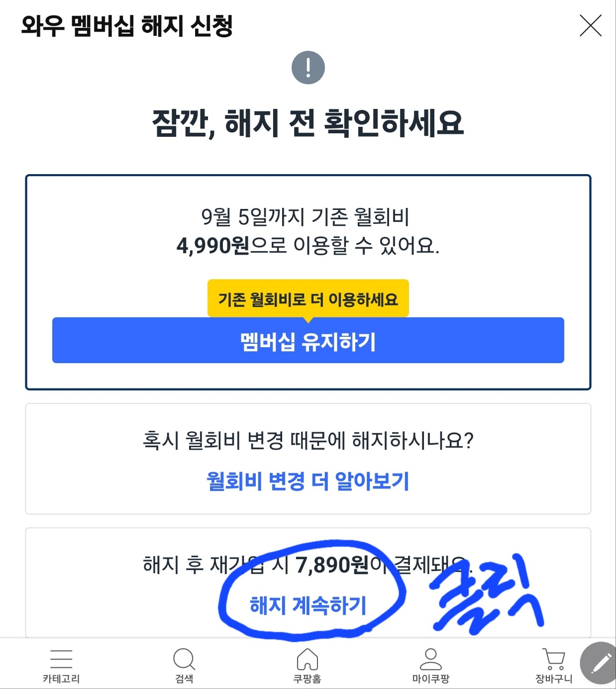Click the yellow 기존 월회비로 더 이용하세요 tooltip
This screenshot has height=689, width=616.
pyautogui.click(x=308, y=298)
